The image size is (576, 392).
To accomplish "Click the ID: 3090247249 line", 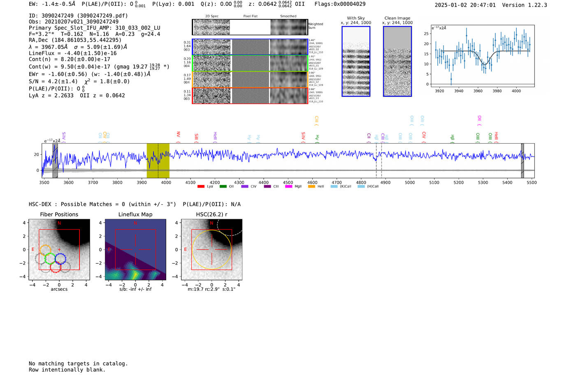I will pyautogui.click(x=78, y=16).
